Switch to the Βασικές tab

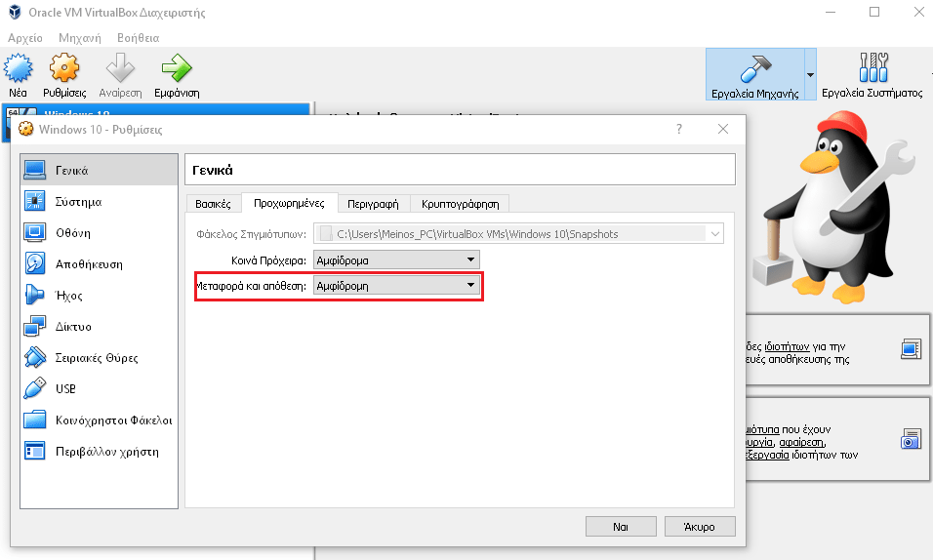(x=213, y=204)
